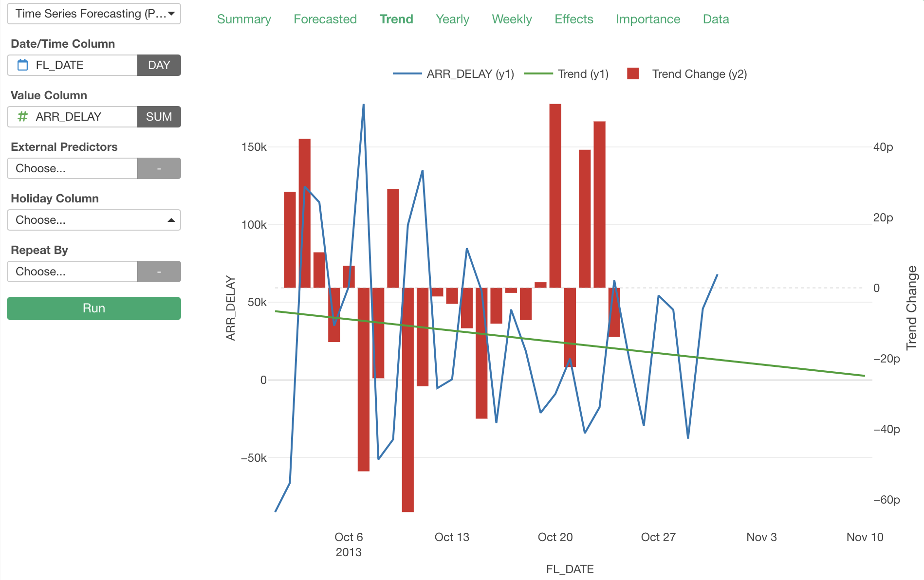Open the Importance tab
This screenshot has height=580, width=924.
[x=648, y=19]
